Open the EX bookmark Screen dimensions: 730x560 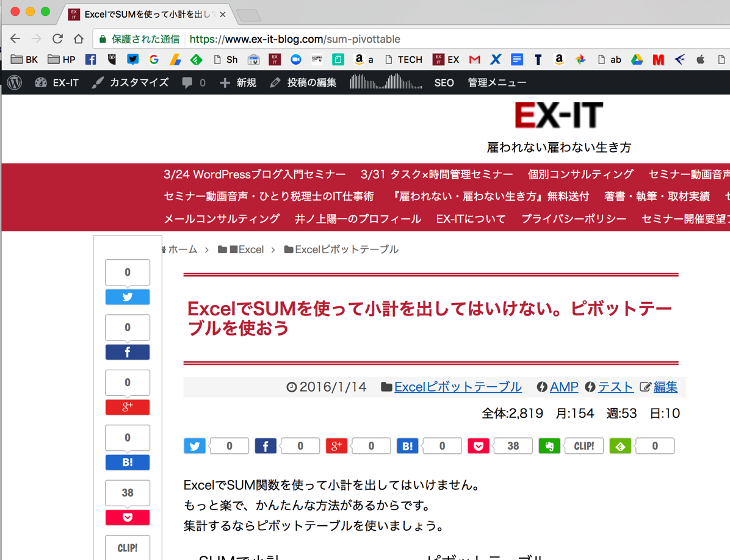(x=446, y=60)
